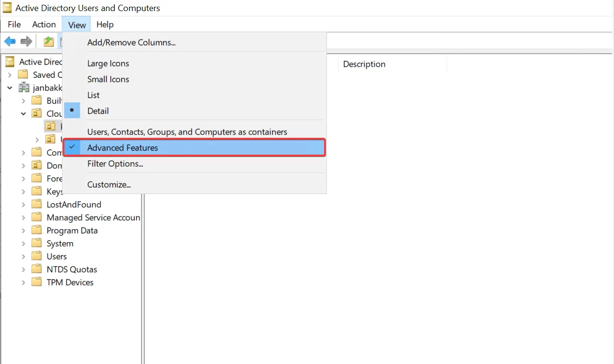Viewport: 614px width, 364px height.
Task: Click the TPM Devices folder icon
Action: pos(37,282)
